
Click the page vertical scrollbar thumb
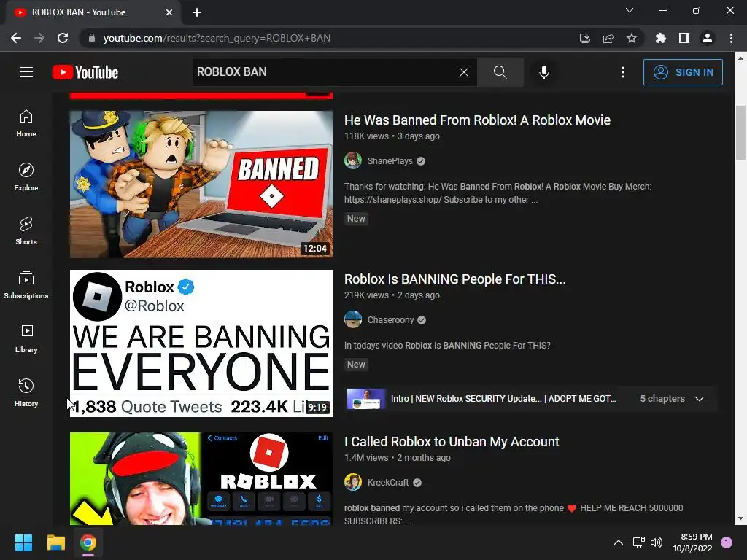740,133
